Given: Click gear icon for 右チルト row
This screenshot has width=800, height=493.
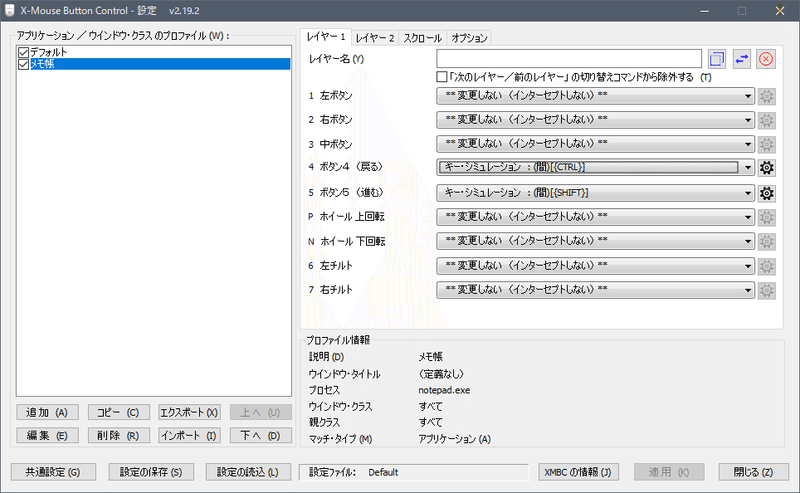Looking at the screenshot, I should coord(766,290).
